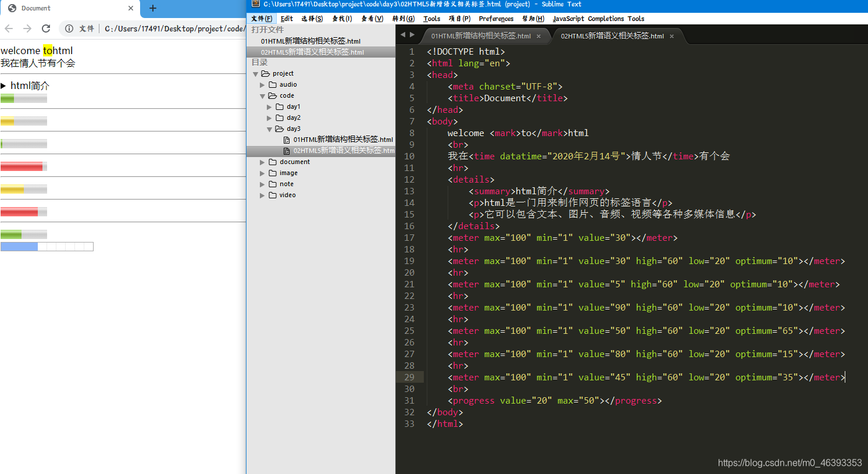Open the 选择(S) menu
868x474 pixels.
pyautogui.click(x=312, y=19)
